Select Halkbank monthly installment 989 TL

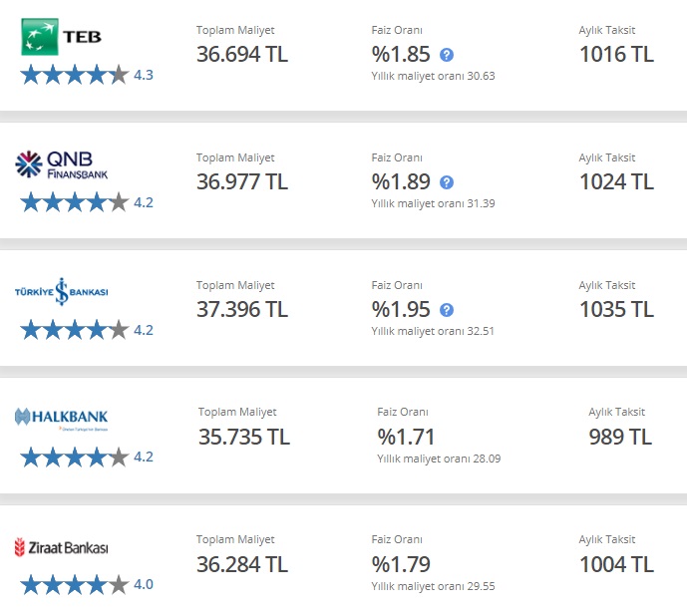(x=620, y=437)
